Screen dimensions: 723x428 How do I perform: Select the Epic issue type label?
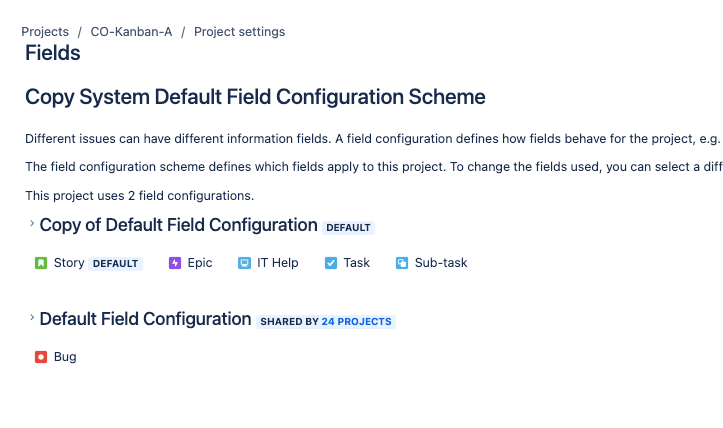click(x=200, y=263)
